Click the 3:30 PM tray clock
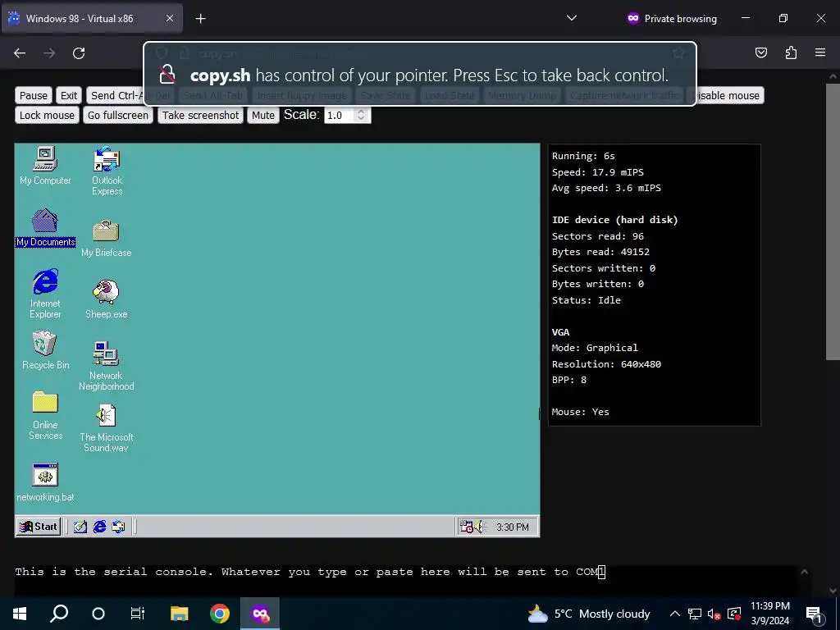840x630 pixels. tap(512, 527)
